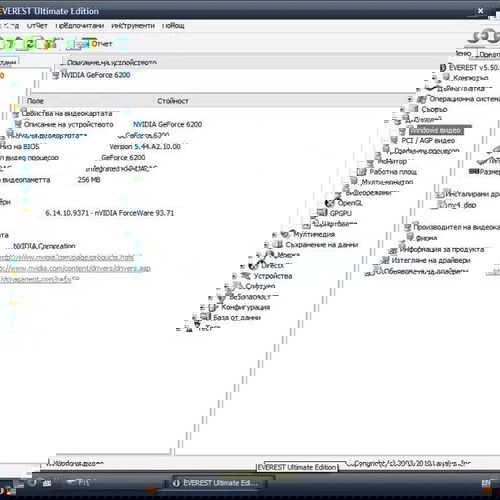
Task: Click the Конфигурация tree icon
Action: tap(213, 307)
